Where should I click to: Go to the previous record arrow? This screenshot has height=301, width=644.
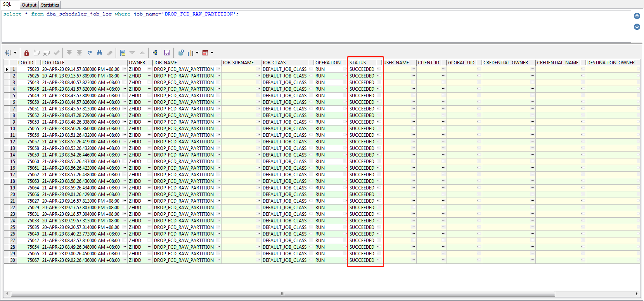point(142,53)
